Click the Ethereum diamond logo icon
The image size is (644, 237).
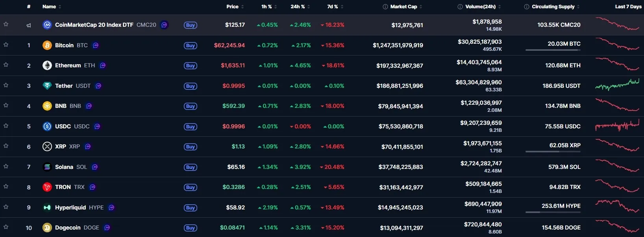coord(47,65)
